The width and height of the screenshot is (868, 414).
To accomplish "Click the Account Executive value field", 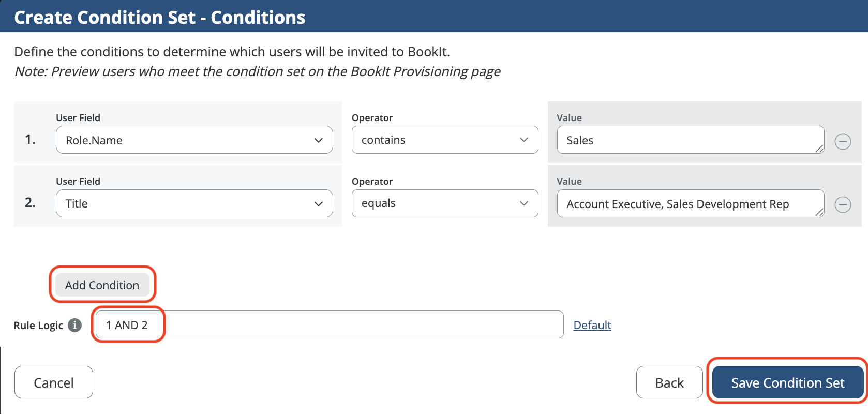I will click(683, 204).
